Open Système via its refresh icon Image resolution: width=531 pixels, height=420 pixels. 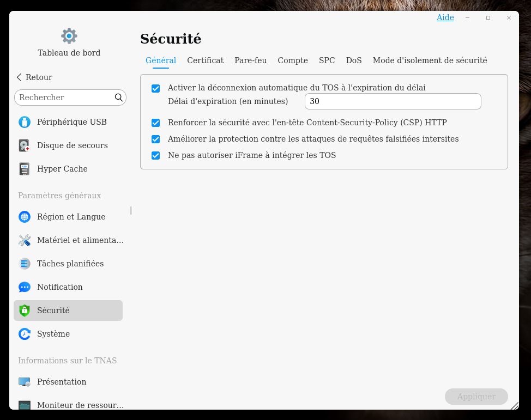pos(24,334)
